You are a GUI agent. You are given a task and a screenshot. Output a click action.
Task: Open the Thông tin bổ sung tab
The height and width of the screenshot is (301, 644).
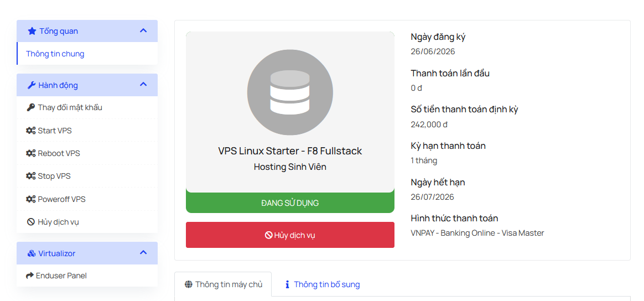tap(323, 284)
